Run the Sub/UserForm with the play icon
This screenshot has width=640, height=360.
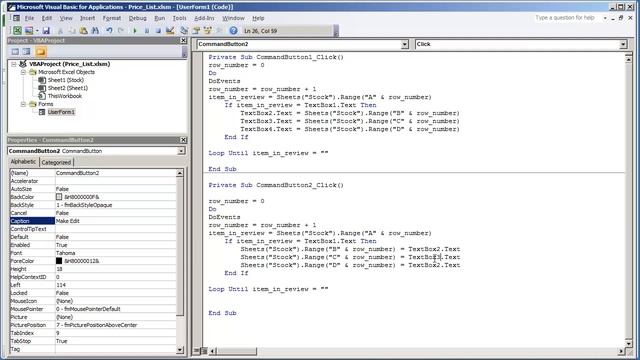coord(135,31)
